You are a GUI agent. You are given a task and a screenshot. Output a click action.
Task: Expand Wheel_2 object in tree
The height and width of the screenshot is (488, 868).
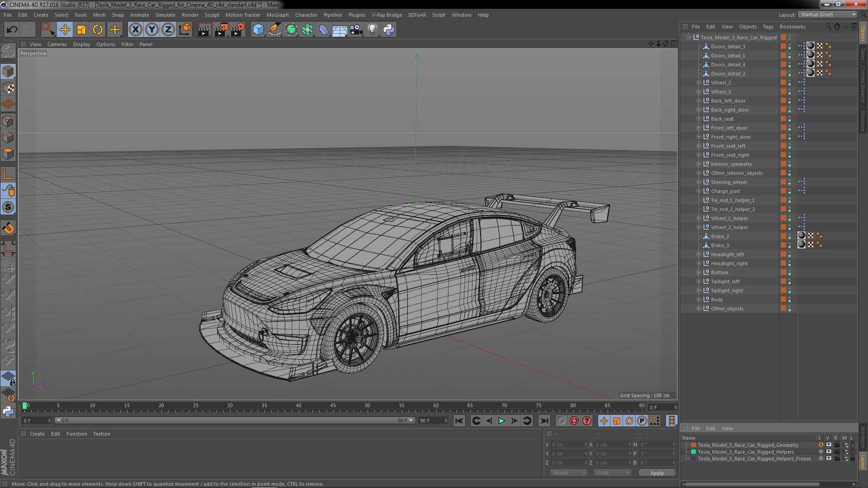[x=698, y=83]
